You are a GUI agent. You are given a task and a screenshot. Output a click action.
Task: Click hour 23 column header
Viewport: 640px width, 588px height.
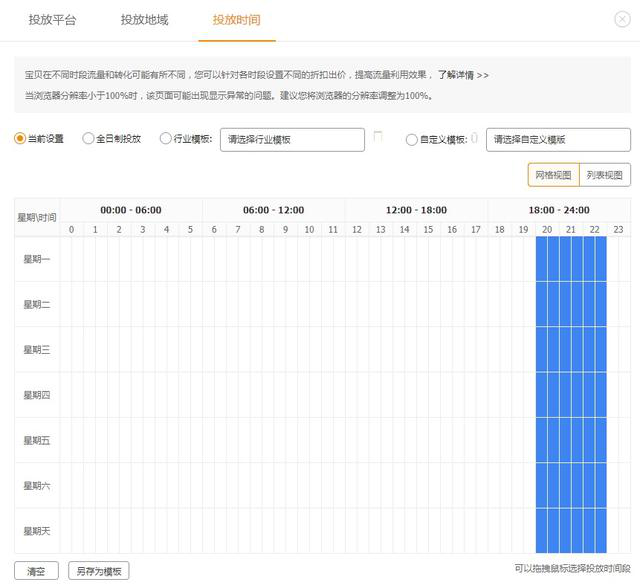pyautogui.click(x=618, y=229)
